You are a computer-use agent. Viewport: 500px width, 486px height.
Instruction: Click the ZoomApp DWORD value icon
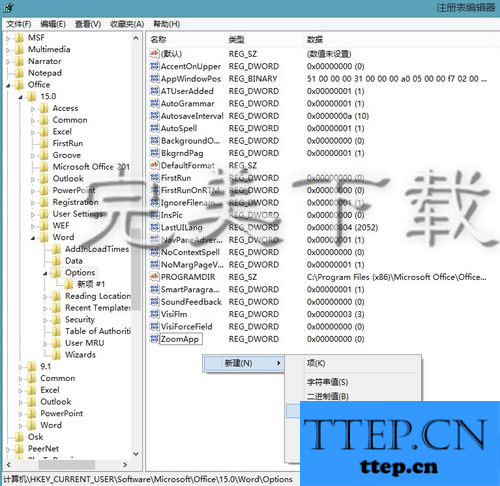(154, 339)
